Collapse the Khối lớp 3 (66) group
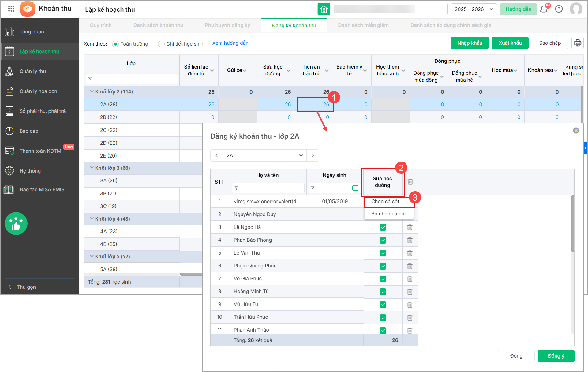The width and height of the screenshot is (588, 372). (x=92, y=168)
